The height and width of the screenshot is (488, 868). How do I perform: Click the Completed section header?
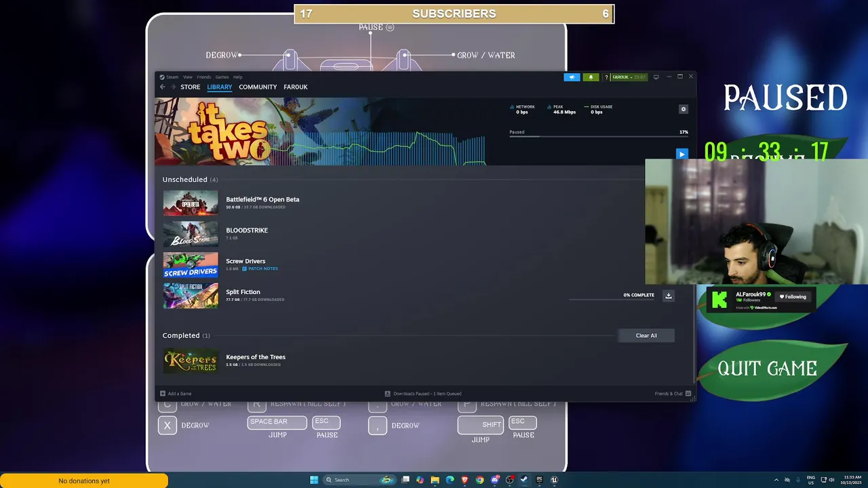[186, 335]
